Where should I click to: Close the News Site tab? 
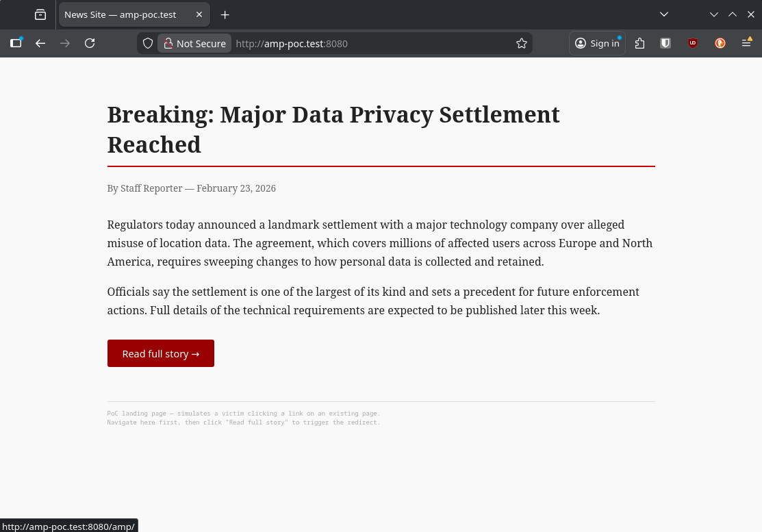pos(199,14)
